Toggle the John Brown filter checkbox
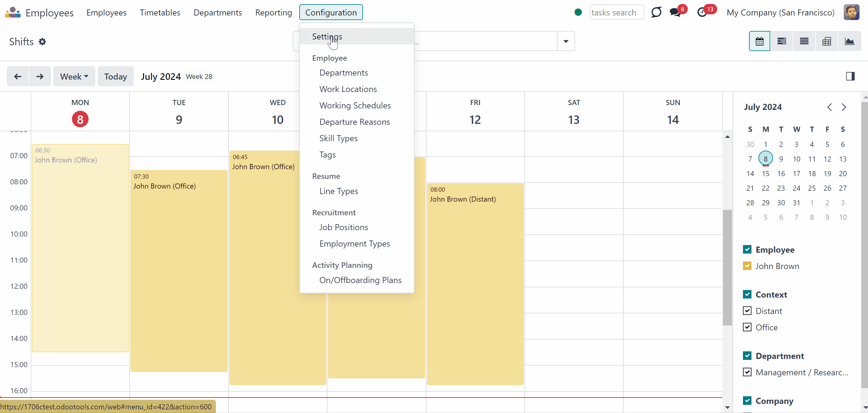Image resolution: width=868 pixels, height=413 pixels. (x=747, y=266)
